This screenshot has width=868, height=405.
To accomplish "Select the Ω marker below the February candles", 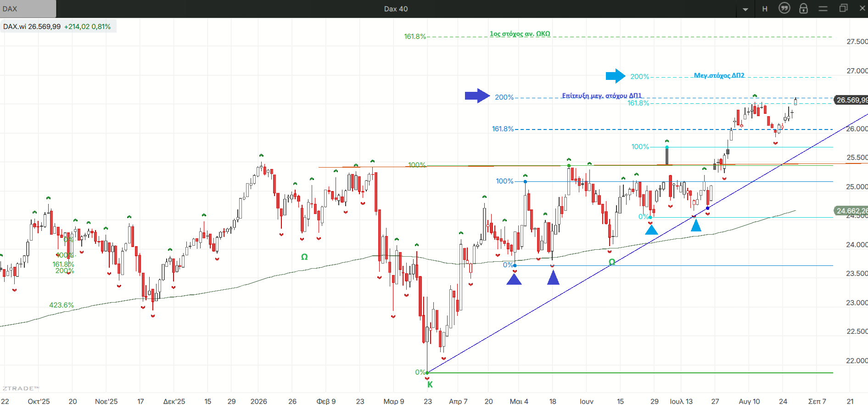I will [304, 257].
